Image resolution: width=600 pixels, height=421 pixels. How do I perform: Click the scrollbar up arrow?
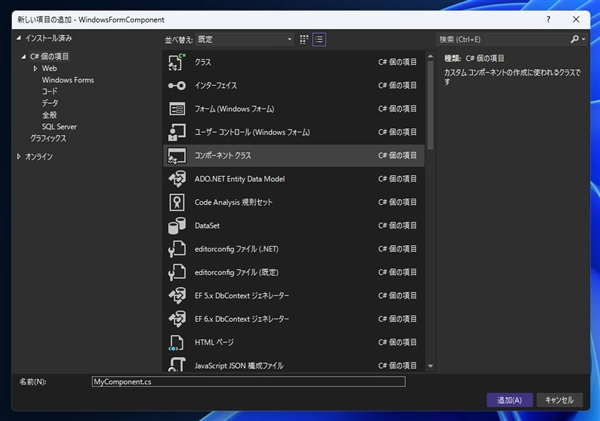pos(430,56)
